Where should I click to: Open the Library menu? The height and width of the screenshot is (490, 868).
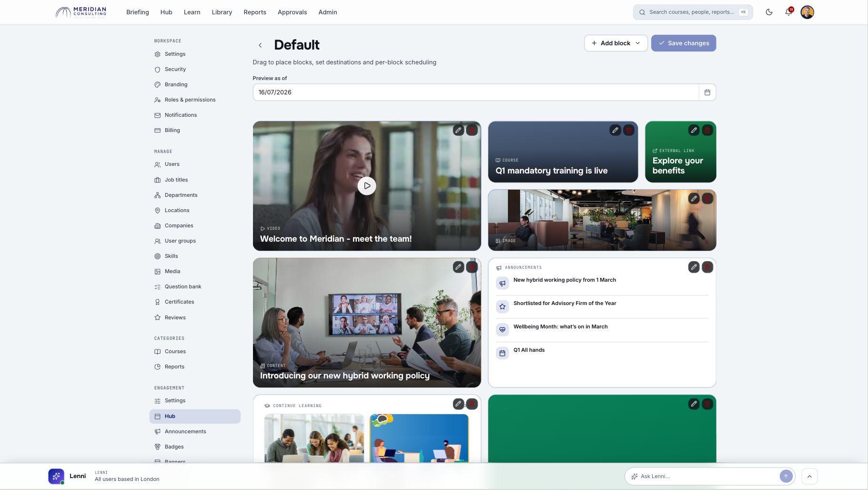[222, 12]
